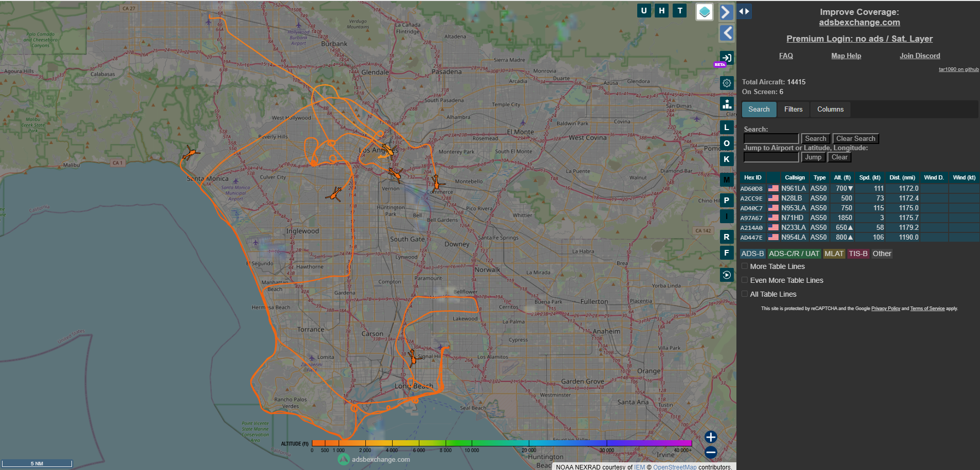
Task: Open the map layers selector
Action: pyautogui.click(x=704, y=12)
